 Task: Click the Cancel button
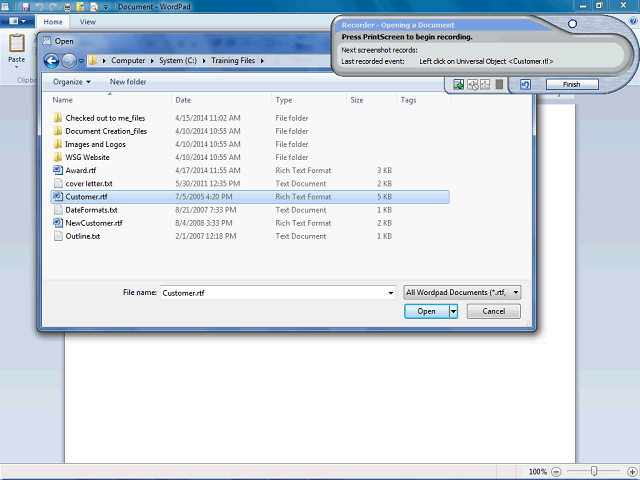click(x=493, y=311)
